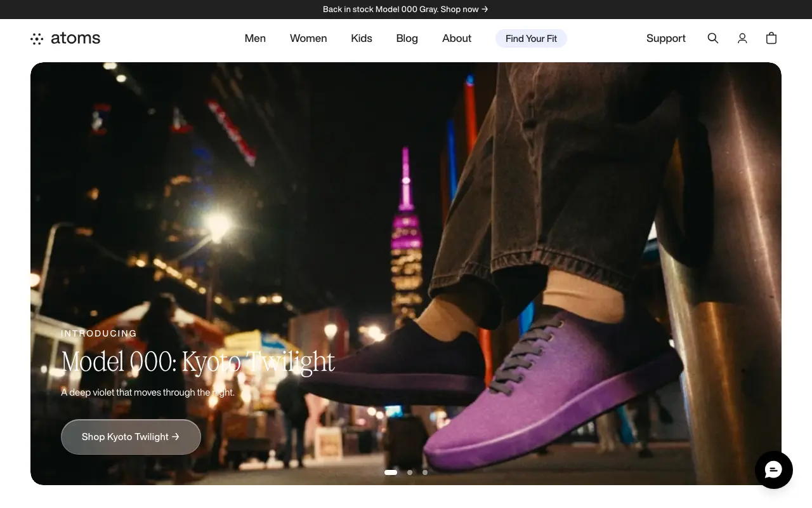Click the Find Your Fit button
Viewport: 812px width, 508px height.
(x=531, y=38)
